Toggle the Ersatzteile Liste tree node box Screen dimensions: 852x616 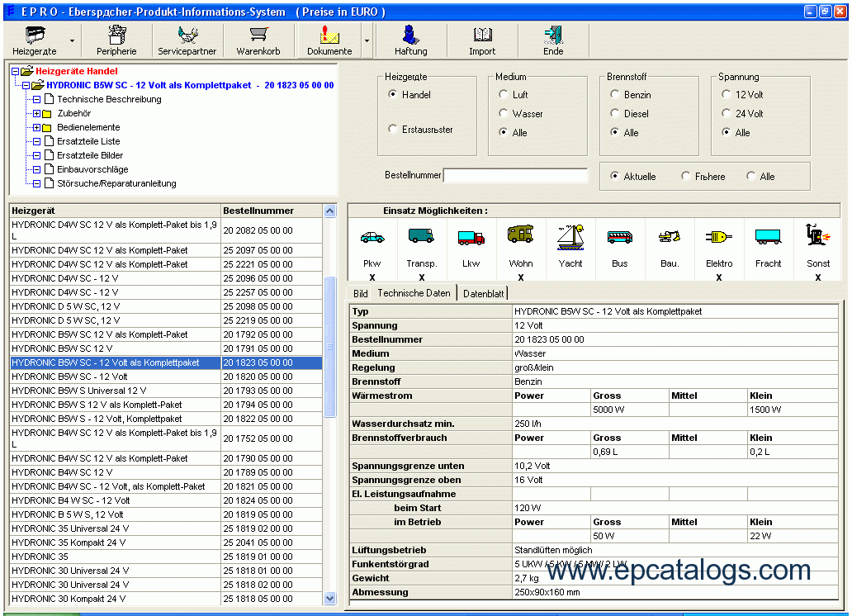point(36,141)
